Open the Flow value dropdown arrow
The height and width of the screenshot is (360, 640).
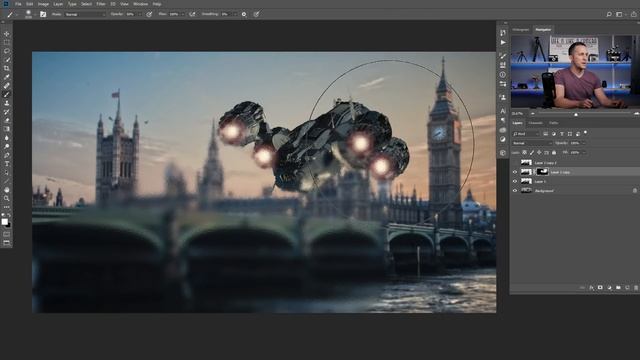pyautogui.click(x=182, y=14)
